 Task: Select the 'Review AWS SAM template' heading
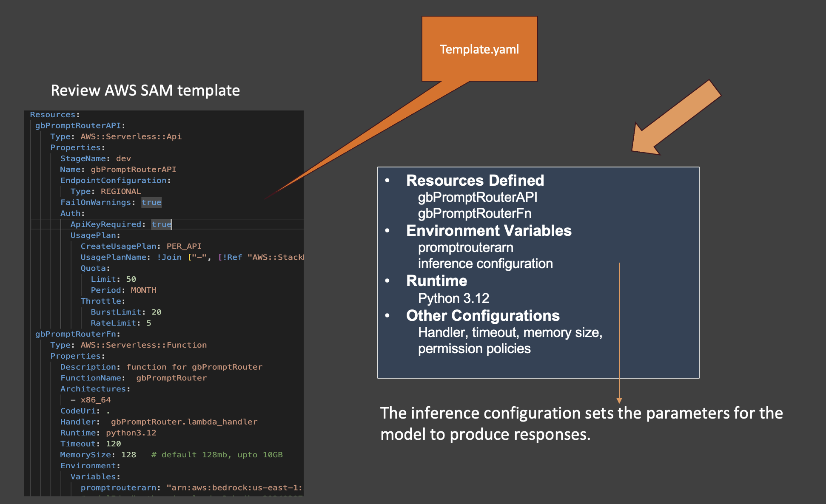[145, 91]
